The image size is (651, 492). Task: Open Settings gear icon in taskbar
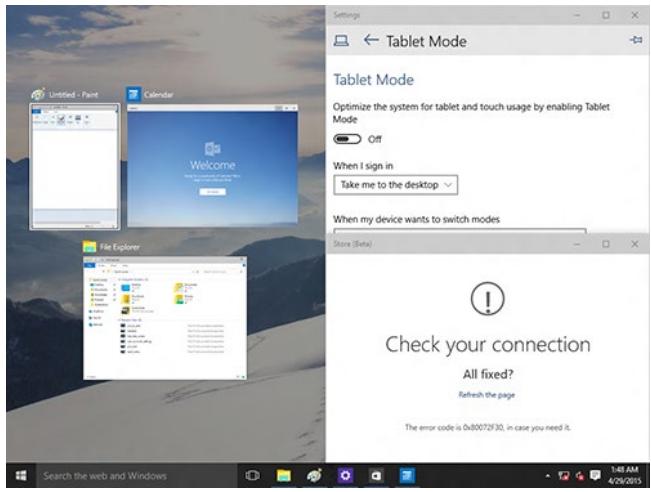click(344, 476)
